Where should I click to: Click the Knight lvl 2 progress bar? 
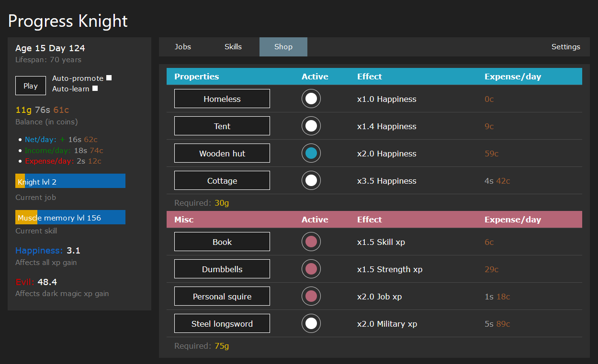coord(70,181)
